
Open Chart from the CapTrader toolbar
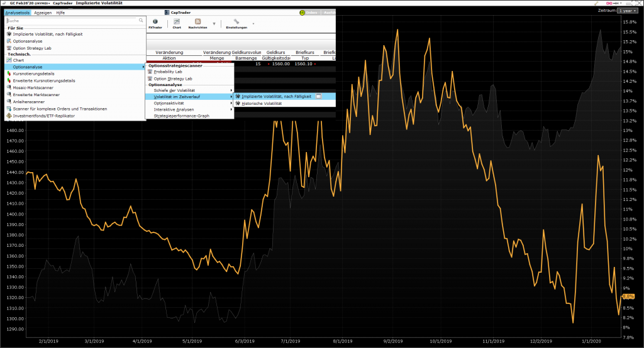[177, 24]
